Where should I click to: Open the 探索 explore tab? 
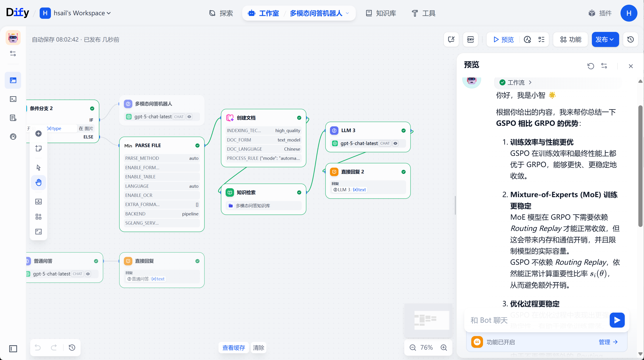pyautogui.click(x=221, y=13)
